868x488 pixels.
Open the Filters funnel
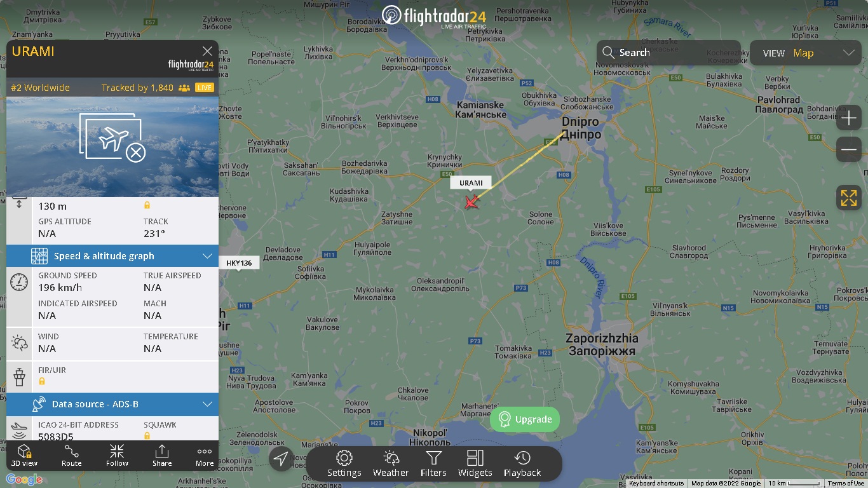[433, 464]
